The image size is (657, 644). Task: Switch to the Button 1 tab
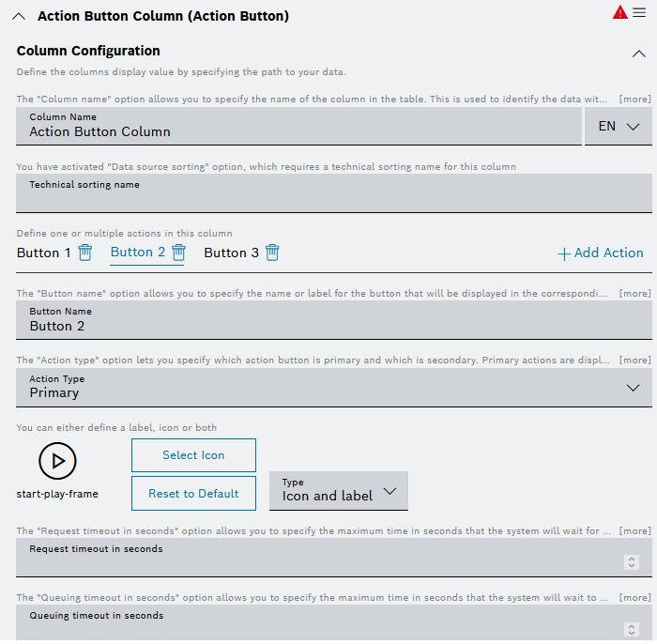pyautogui.click(x=44, y=253)
